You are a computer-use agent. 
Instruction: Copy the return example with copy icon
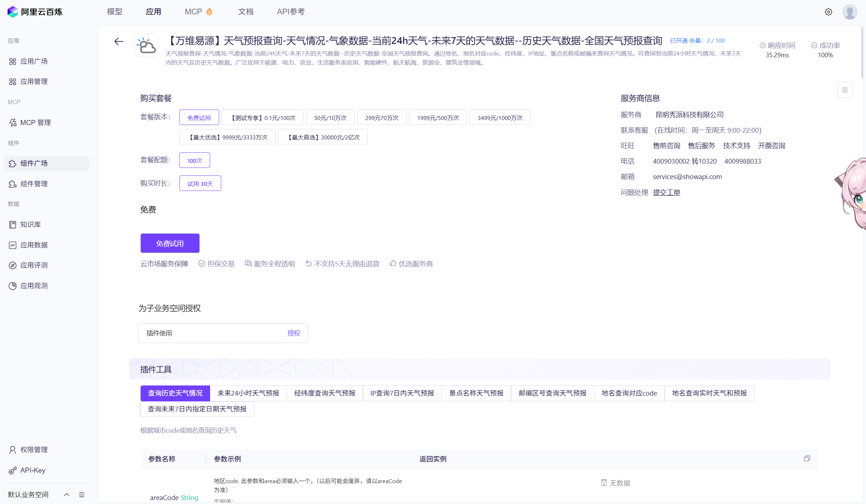[807, 459]
